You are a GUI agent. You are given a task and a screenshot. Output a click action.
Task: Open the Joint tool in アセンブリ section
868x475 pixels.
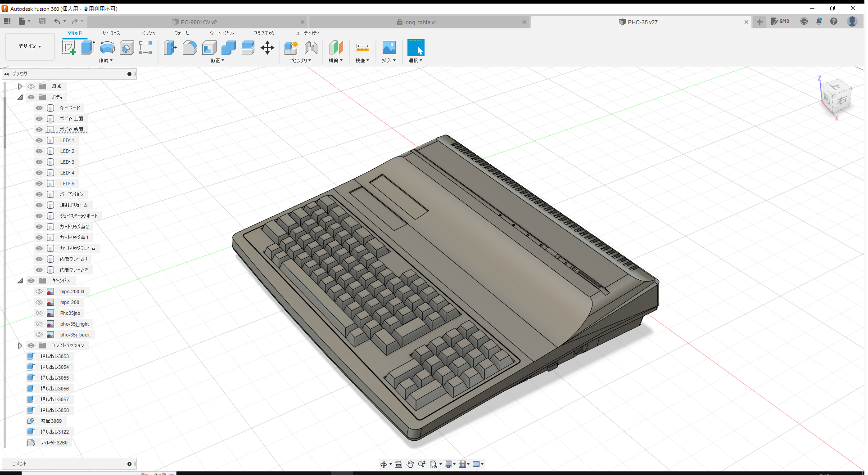point(311,48)
